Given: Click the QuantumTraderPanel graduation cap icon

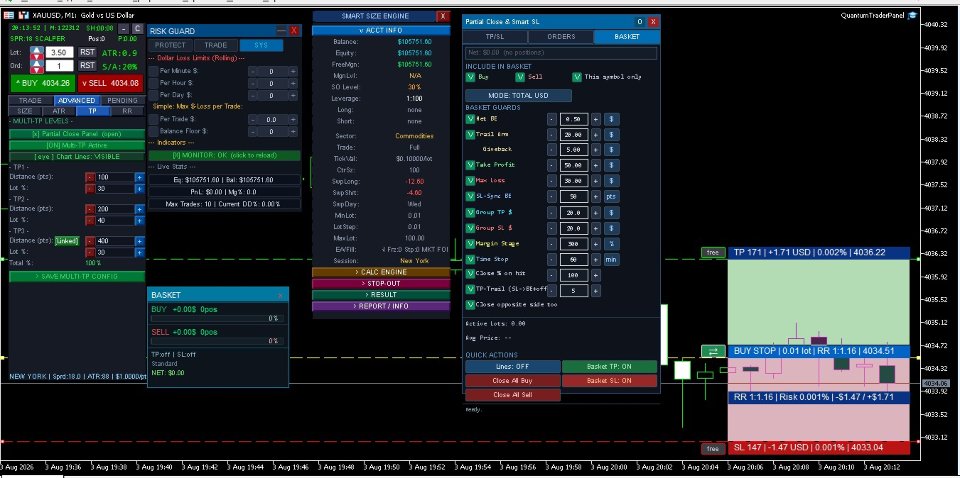Looking at the screenshot, I should 912,15.
